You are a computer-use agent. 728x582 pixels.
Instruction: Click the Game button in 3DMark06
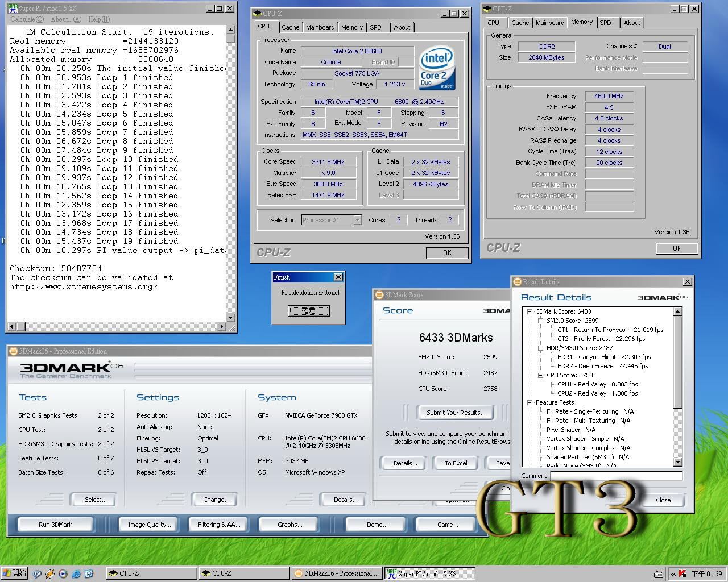coord(448,525)
